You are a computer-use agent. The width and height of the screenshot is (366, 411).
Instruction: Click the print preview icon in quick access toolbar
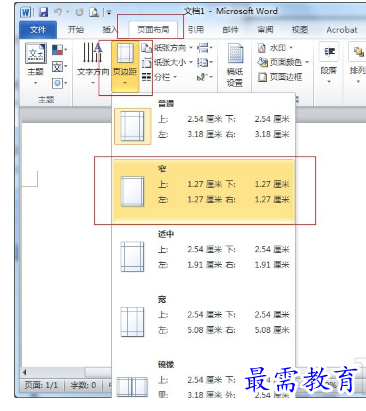click(94, 13)
